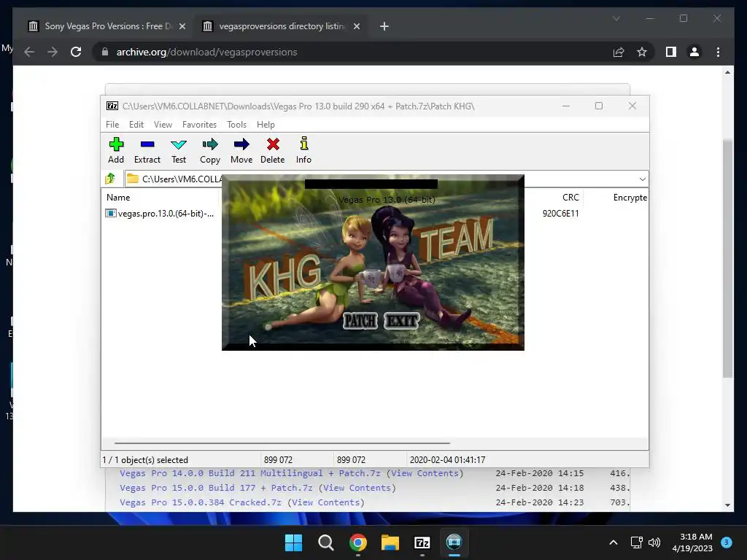The image size is (747, 560).
Task: Open network status in system tray
Action: [636, 542]
